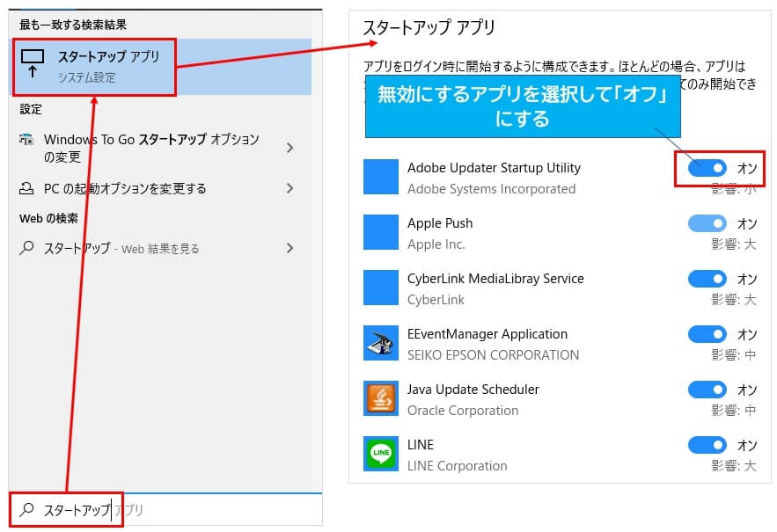Image resolution: width=777 pixels, height=532 pixels.
Task: Click the Apple Push blue icon
Action: click(380, 232)
